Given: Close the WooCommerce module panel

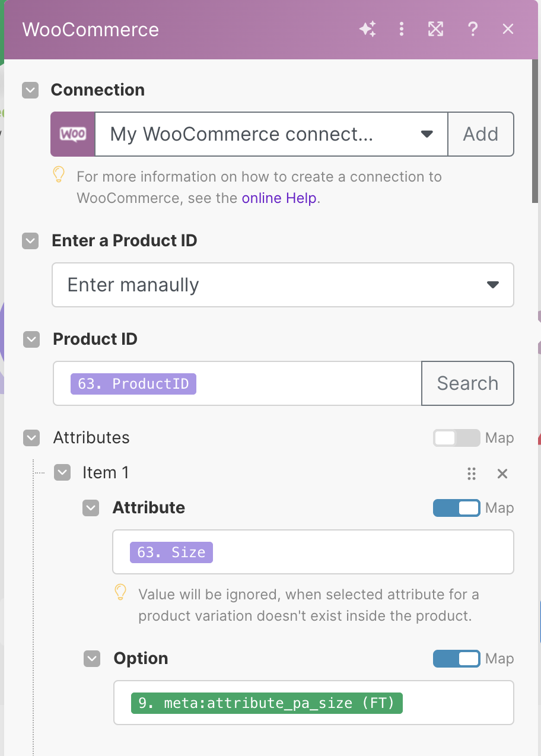Looking at the screenshot, I should [508, 29].
